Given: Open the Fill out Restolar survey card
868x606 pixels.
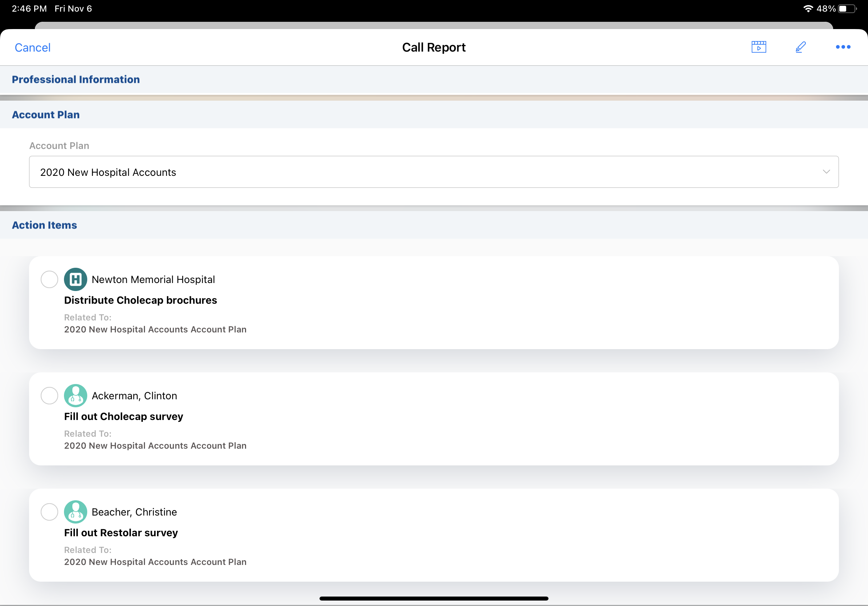Looking at the screenshot, I should (x=121, y=532).
